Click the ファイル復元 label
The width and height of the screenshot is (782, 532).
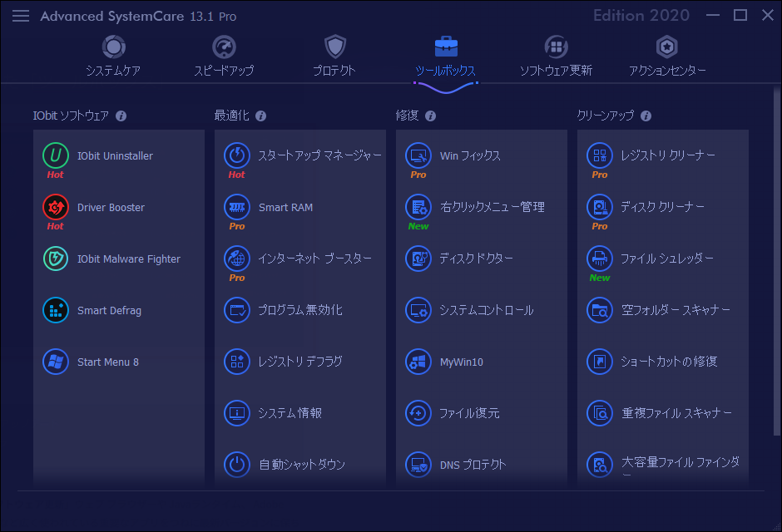pos(469,413)
